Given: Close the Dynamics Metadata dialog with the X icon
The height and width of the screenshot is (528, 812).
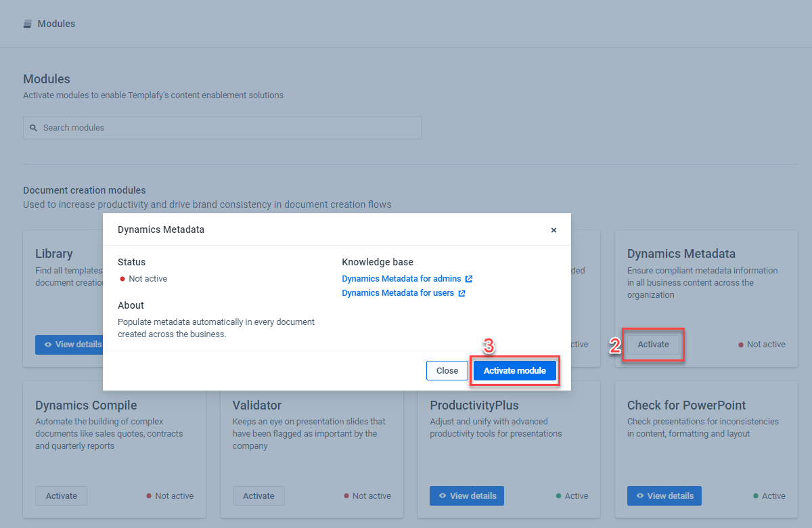Looking at the screenshot, I should coord(554,229).
